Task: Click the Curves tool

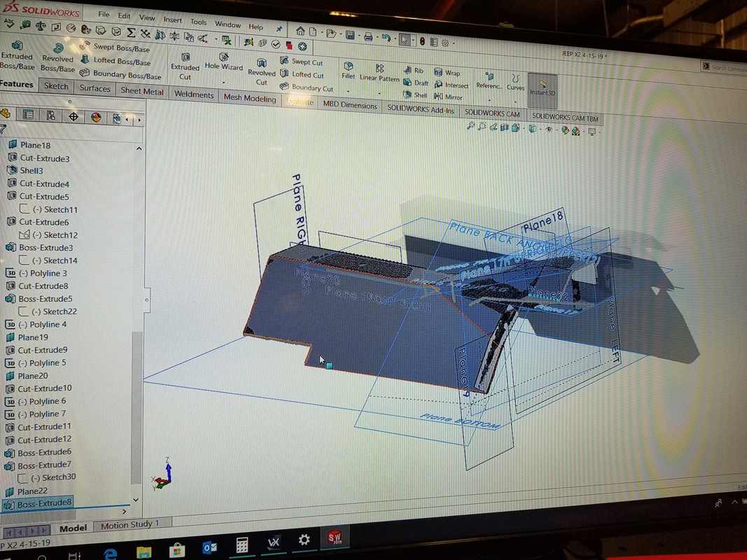Action: click(x=515, y=83)
